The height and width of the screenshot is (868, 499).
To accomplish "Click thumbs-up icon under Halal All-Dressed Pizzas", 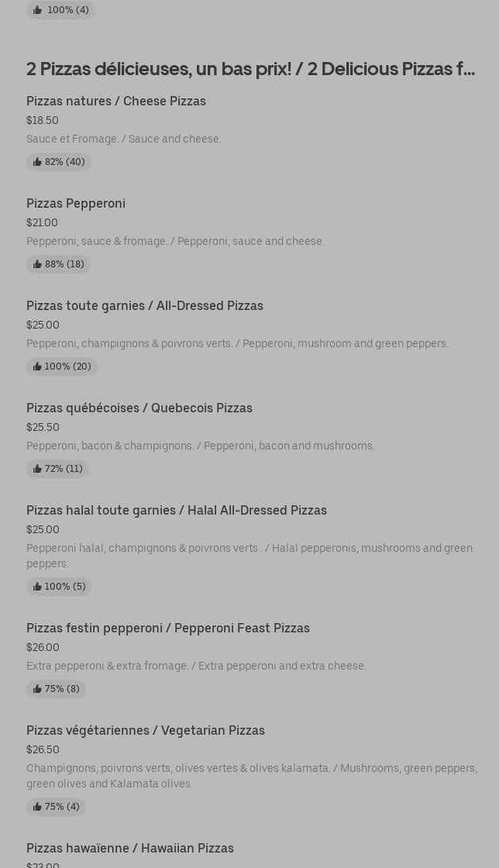I will 37,587.
